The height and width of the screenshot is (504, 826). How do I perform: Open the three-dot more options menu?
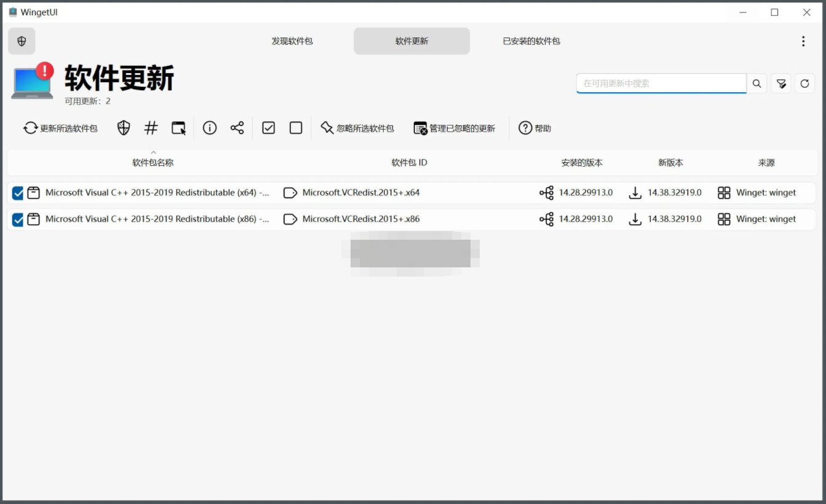pyautogui.click(x=803, y=41)
